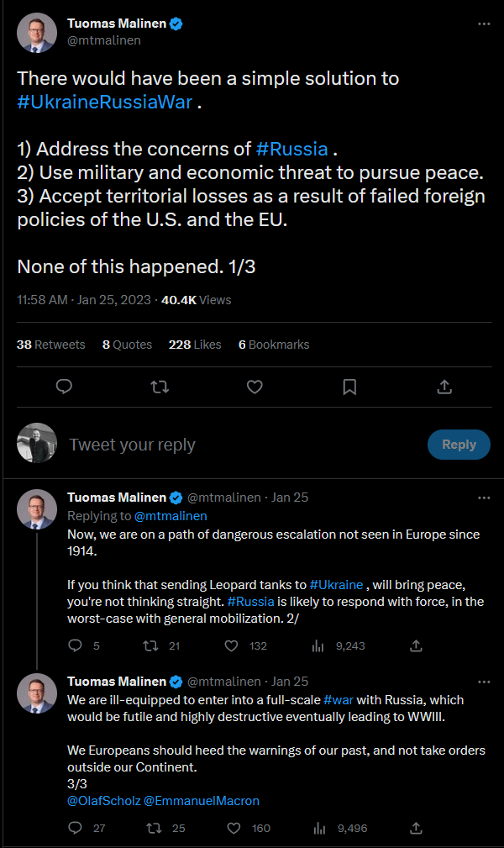
Task: Open more options on the 3/3 reply
Action: click(484, 682)
